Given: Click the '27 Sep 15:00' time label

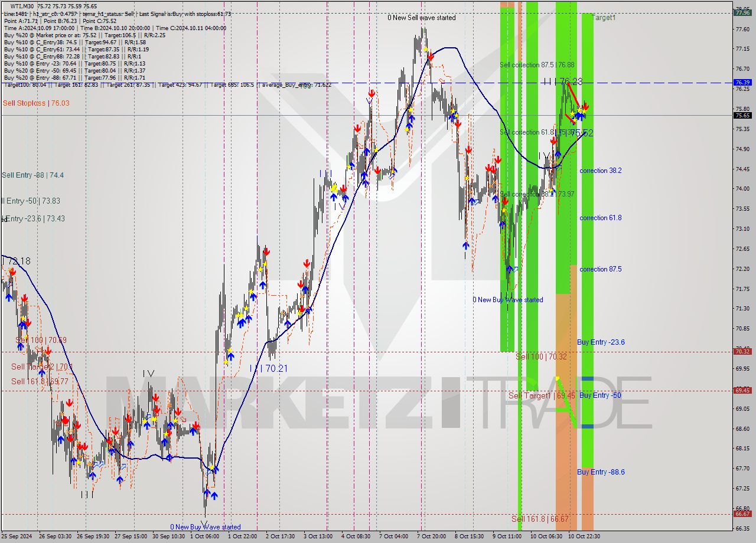Looking at the screenshot, I should [131, 537].
